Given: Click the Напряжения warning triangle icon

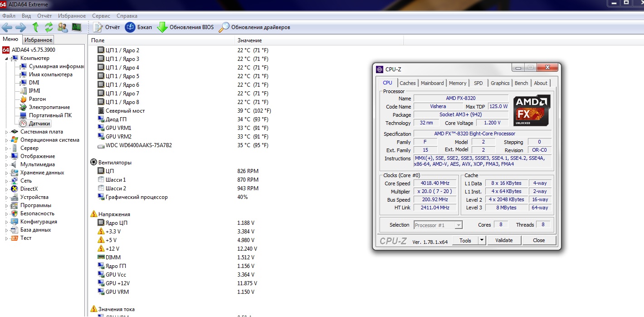Looking at the screenshot, I should [x=94, y=214].
